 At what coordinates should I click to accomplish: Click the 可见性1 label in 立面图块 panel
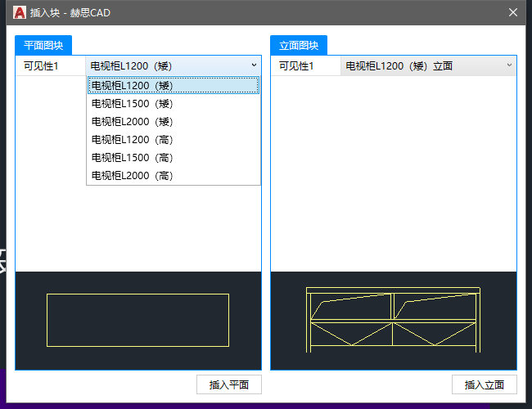click(296, 65)
